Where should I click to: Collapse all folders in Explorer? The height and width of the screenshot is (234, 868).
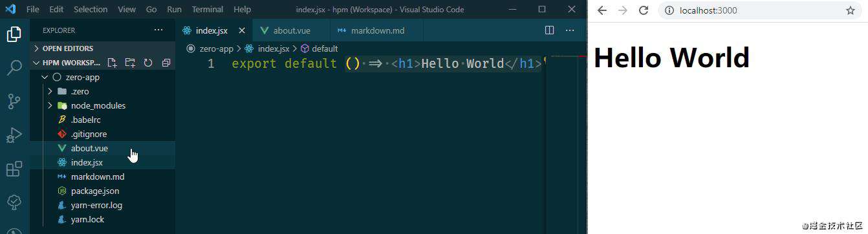pyautogui.click(x=166, y=63)
